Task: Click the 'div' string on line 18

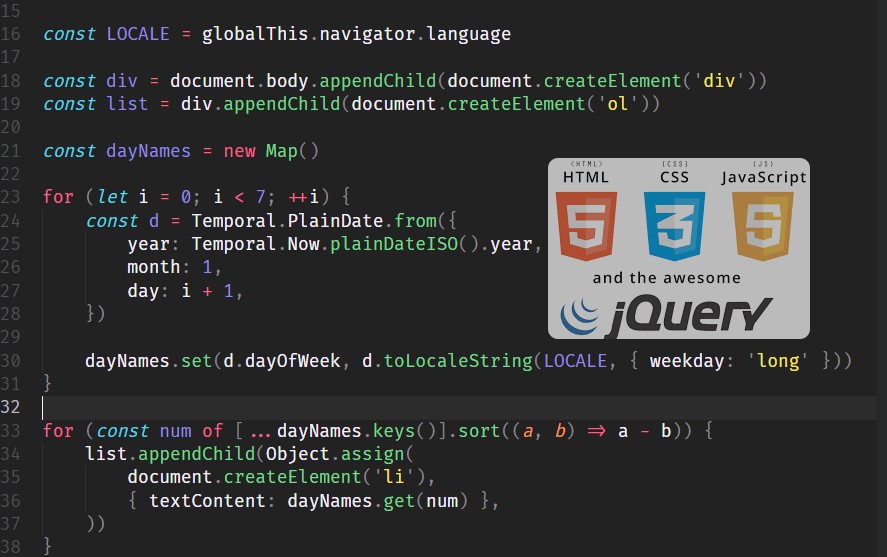Action: [x=718, y=81]
